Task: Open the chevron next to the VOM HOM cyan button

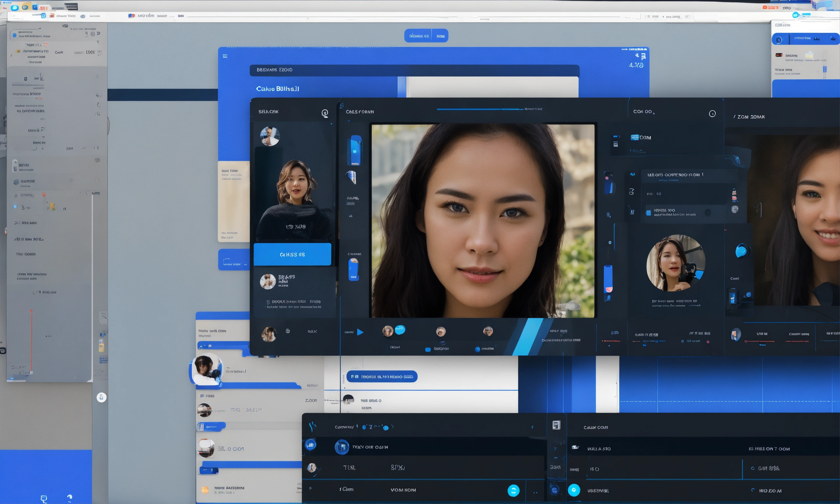Action: pos(535,492)
